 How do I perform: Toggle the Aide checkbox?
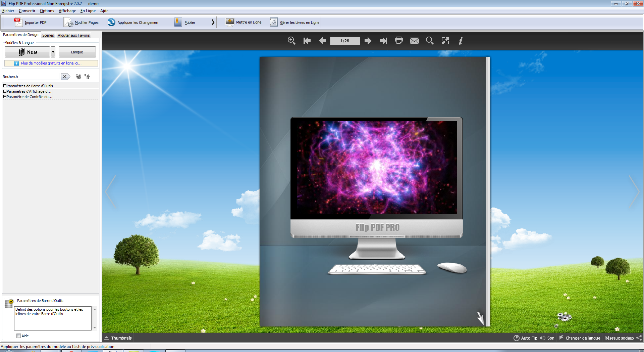pos(18,336)
